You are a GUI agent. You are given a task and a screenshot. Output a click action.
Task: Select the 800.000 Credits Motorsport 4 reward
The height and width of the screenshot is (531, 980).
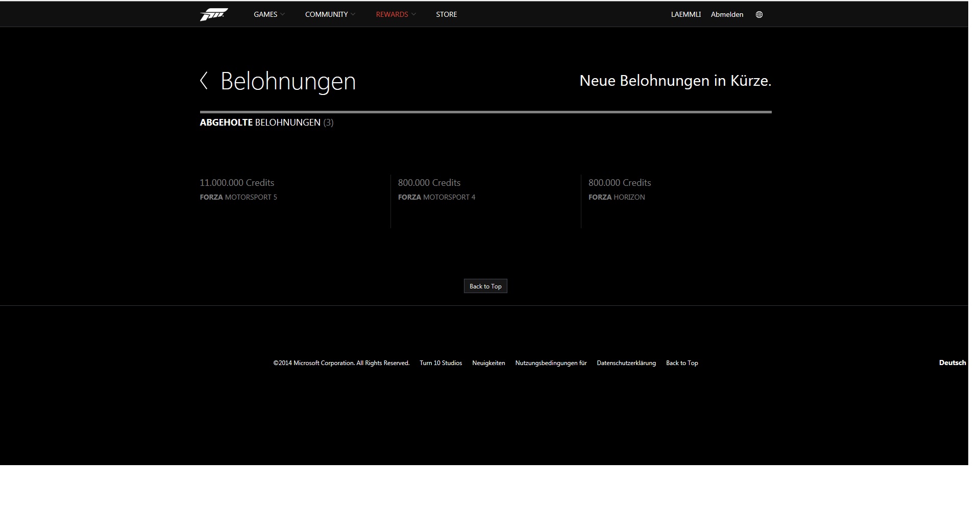429,183
